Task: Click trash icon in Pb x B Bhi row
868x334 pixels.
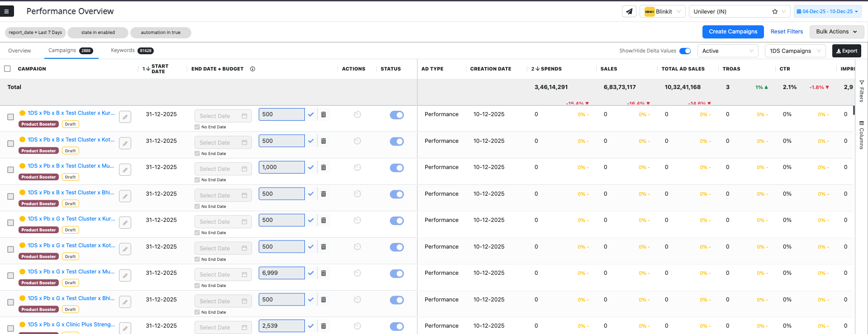Action: pos(323,194)
